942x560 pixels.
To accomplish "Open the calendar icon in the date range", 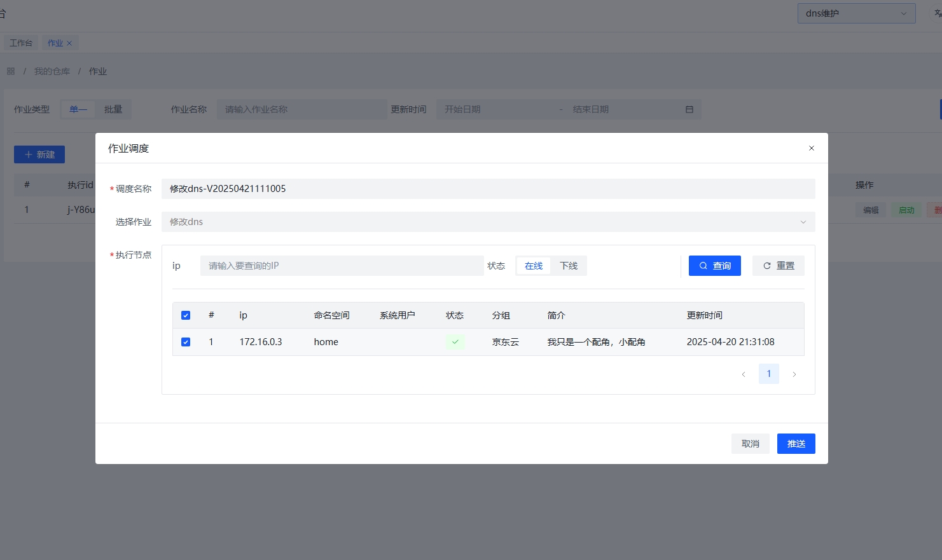I will coord(689,109).
